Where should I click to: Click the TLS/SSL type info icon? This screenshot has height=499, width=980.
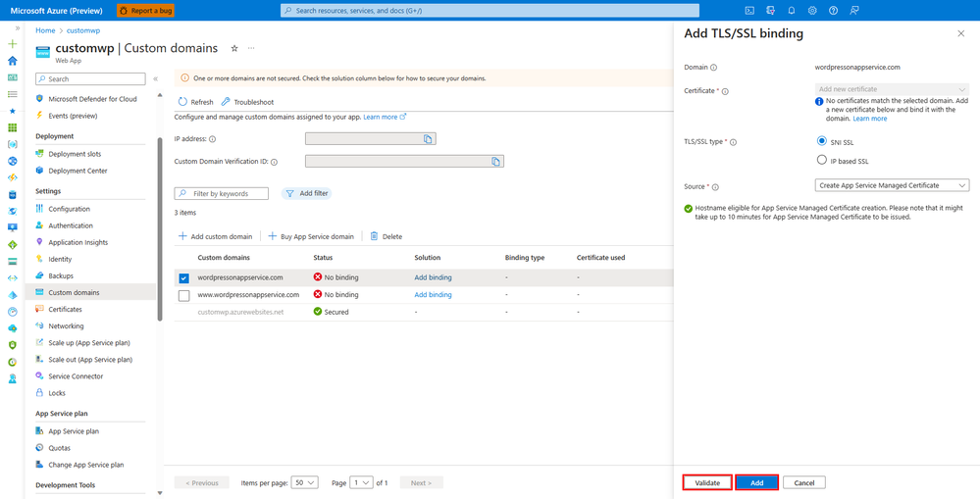tap(733, 142)
